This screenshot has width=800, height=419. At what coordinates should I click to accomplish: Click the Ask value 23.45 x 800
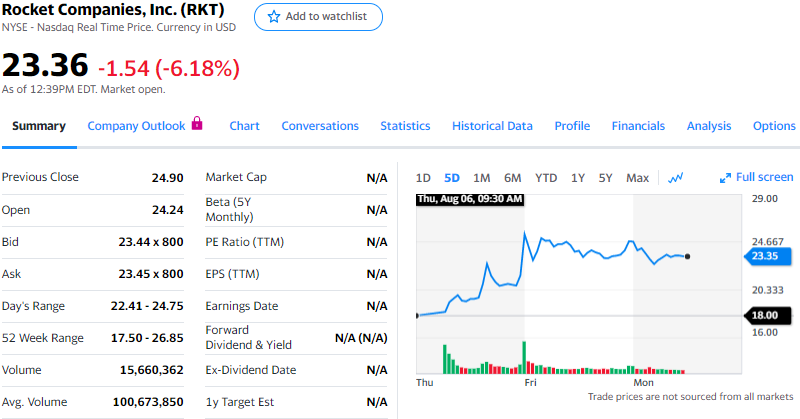click(151, 274)
